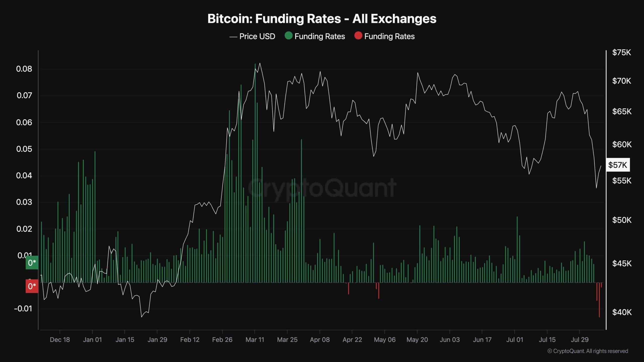Click the 0.08 funding rate axis label

click(24, 69)
